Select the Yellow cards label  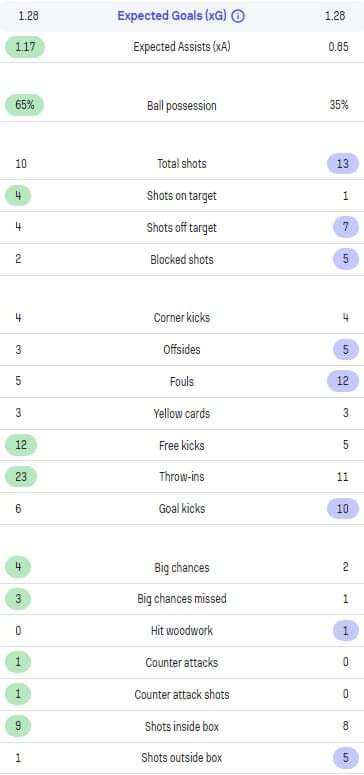point(182,414)
